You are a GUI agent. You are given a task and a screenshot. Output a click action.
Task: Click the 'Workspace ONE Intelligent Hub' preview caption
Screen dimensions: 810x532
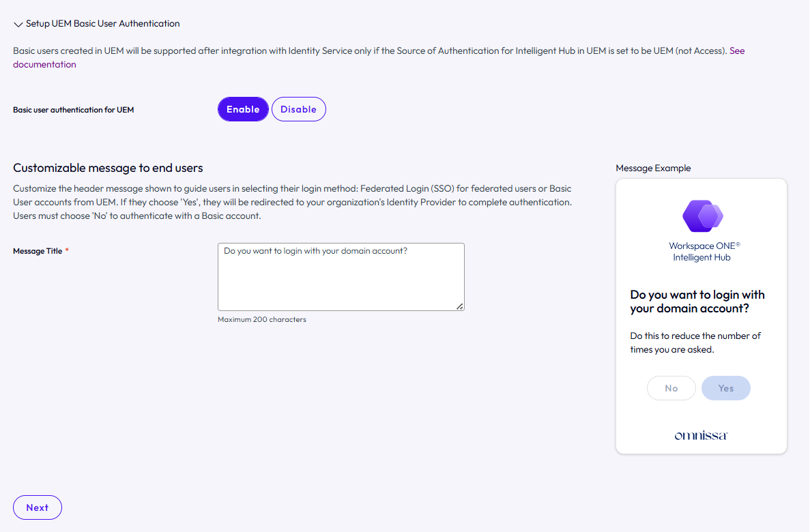pyautogui.click(x=704, y=252)
